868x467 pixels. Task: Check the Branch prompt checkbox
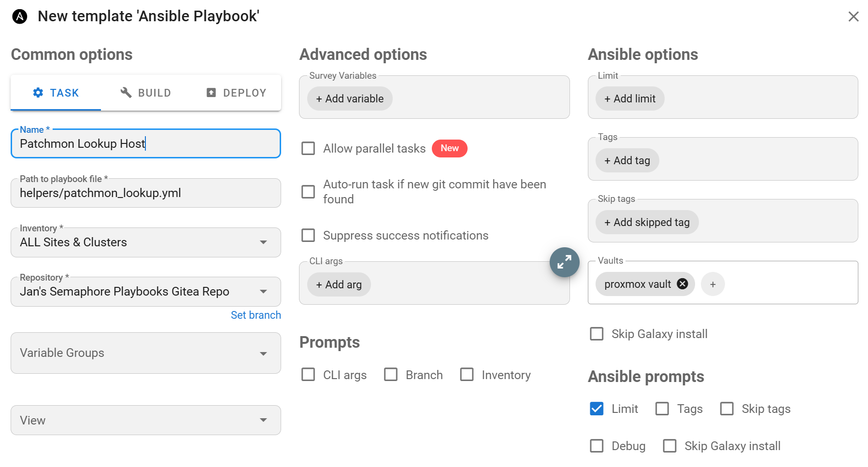pos(391,375)
